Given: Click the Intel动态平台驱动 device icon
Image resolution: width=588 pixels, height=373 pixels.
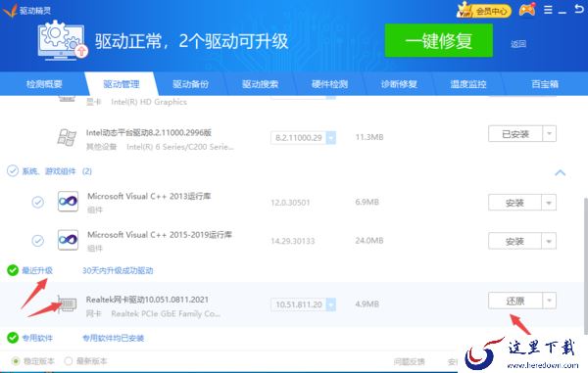Looking at the screenshot, I should (x=67, y=137).
